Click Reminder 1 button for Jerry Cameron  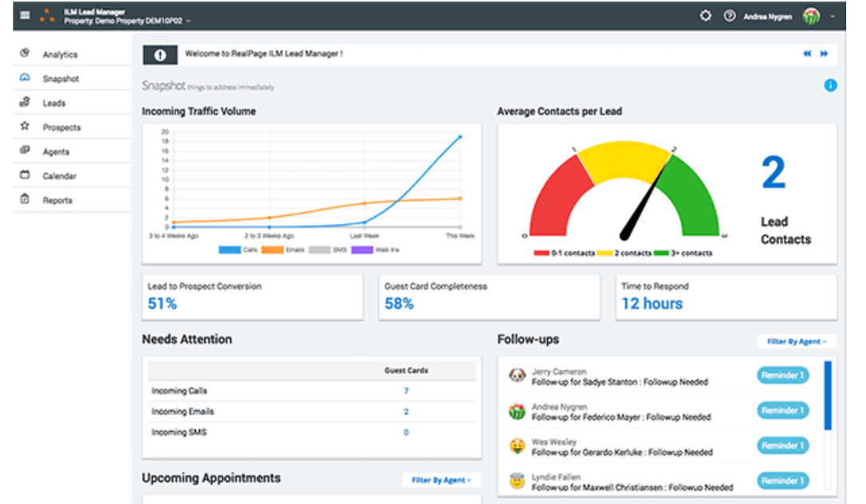coord(782,376)
